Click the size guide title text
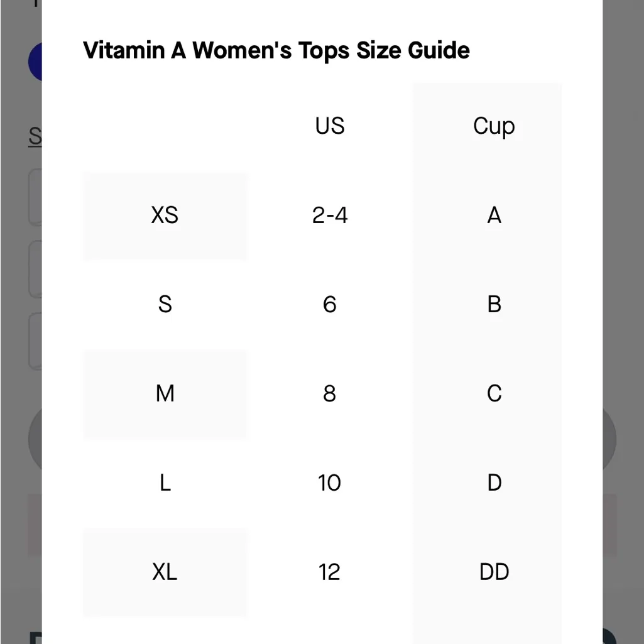The image size is (644, 644). (x=276, y=50)
